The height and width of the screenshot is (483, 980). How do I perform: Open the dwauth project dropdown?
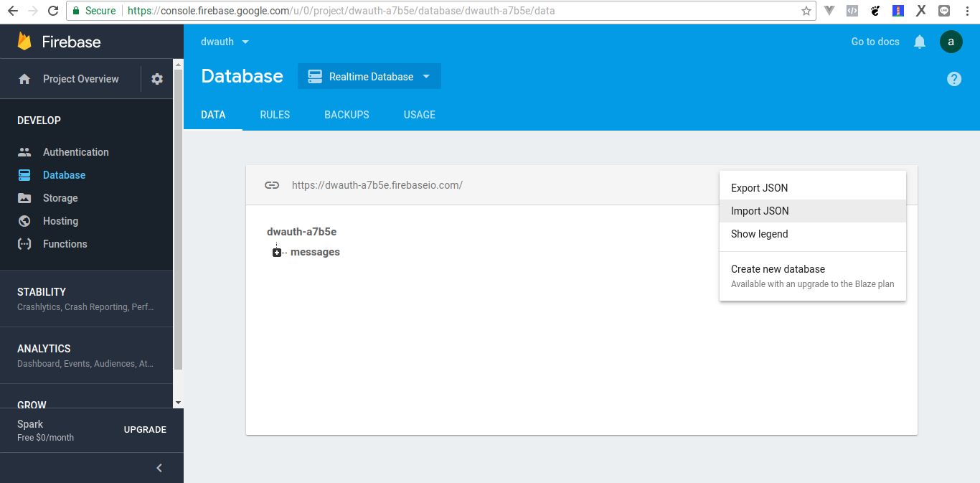[x=225, y=42]
